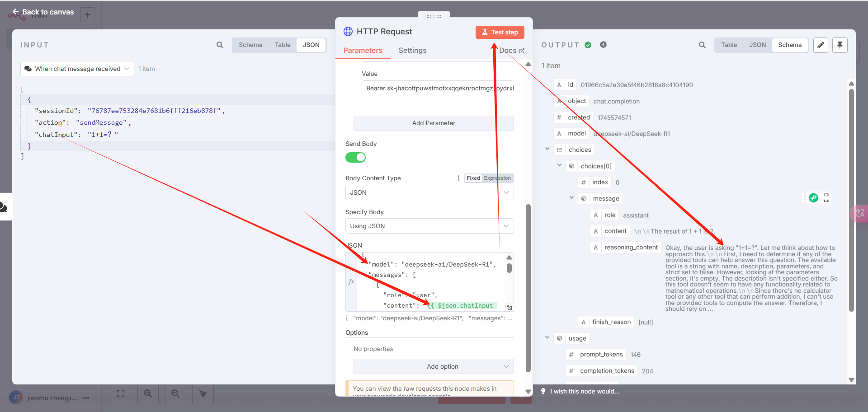Image resolution: width=868 pixels, height=412 pixels.
Task: Open the Specify Body Using JSON dropdown
Action: (429, 226)
